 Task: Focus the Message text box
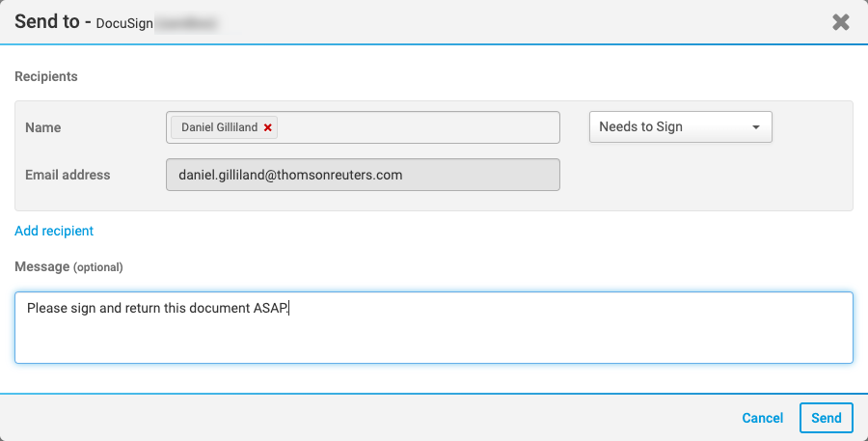click(434, 338)
